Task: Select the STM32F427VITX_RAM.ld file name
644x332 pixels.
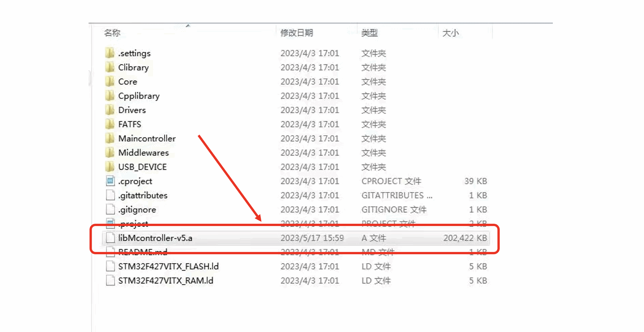Action: [166, 280]
